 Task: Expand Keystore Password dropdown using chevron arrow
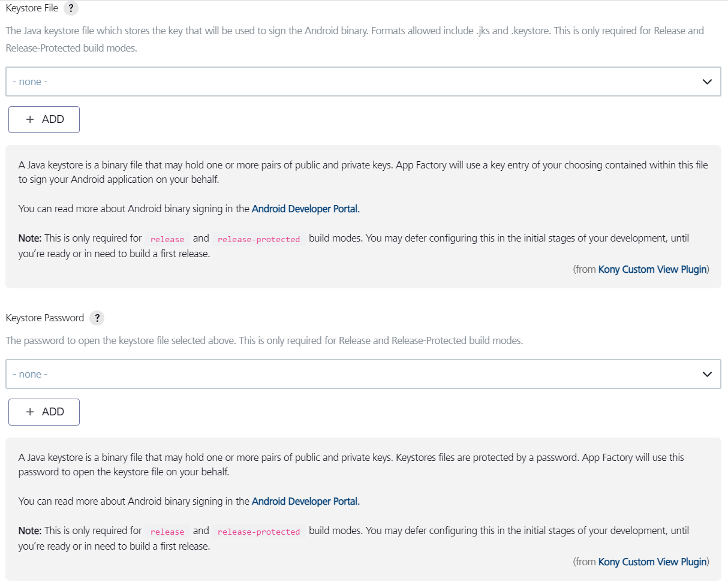tap(707, 374)
